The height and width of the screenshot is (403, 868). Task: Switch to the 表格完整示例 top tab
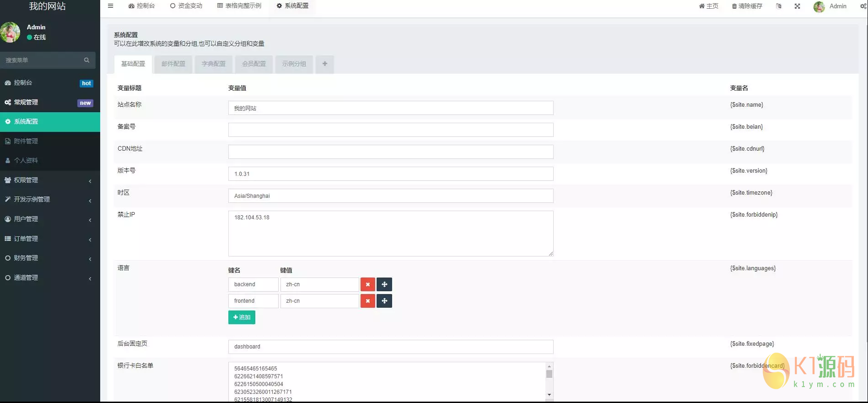coord(239,6)
